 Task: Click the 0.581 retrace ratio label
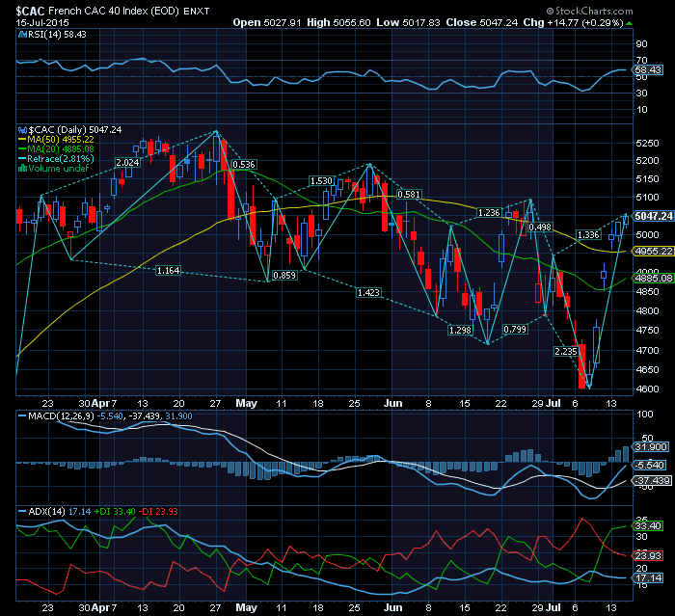[x=409, y=194]
